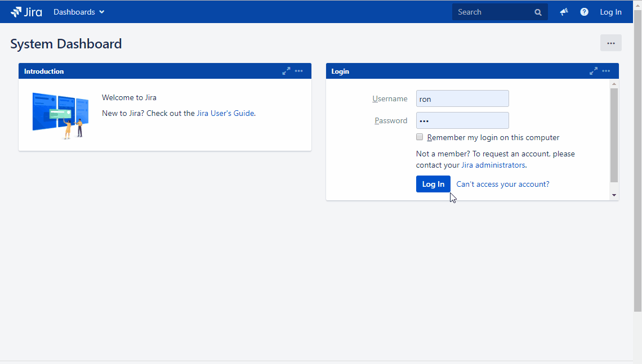Maximize the Introduction gadget
Image resolution: width=642 pixels, height=364 pixels.
tap(286, 71)
